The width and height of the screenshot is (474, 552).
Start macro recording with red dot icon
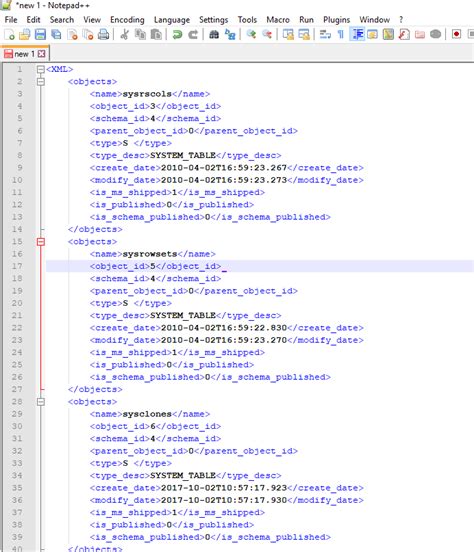[456, 34]
